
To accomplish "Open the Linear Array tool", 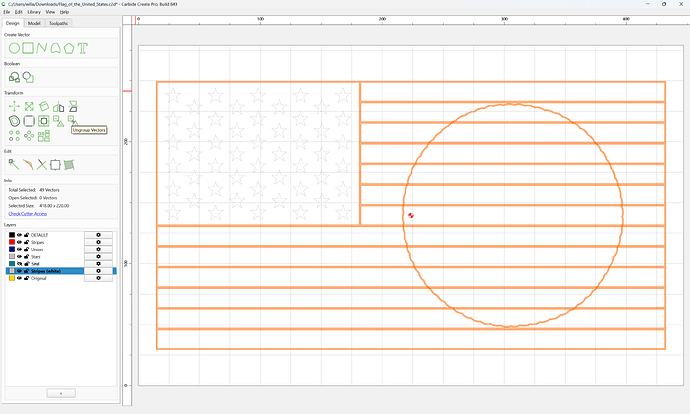I will click(14, 136).
